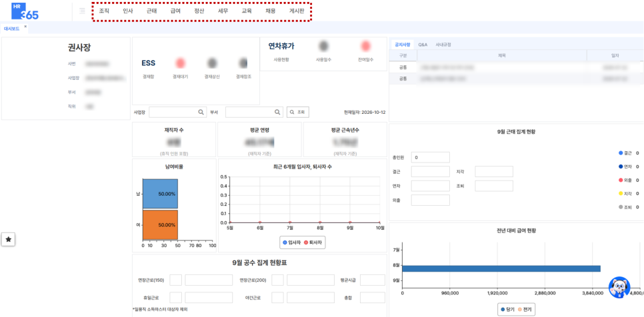Click the 사업장 search magnifier icon

pos(201,112)
